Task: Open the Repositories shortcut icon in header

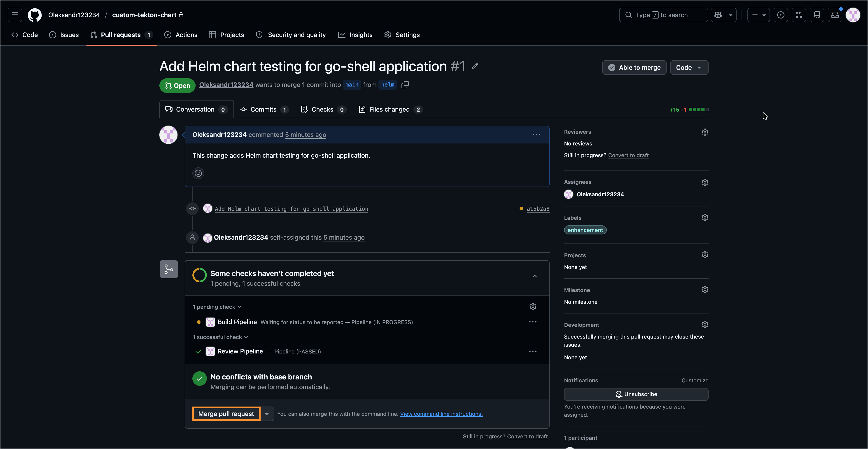Action: coord(817,15)
